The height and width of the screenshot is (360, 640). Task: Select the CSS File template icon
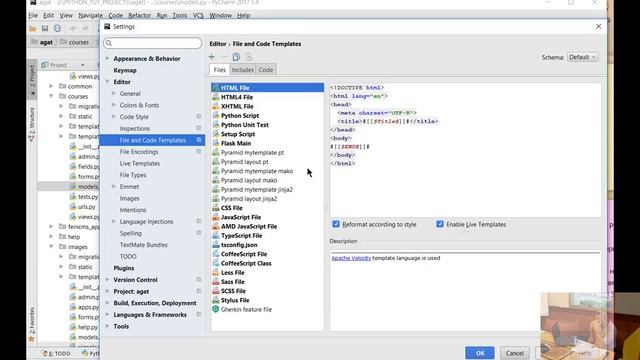[216, 208]
